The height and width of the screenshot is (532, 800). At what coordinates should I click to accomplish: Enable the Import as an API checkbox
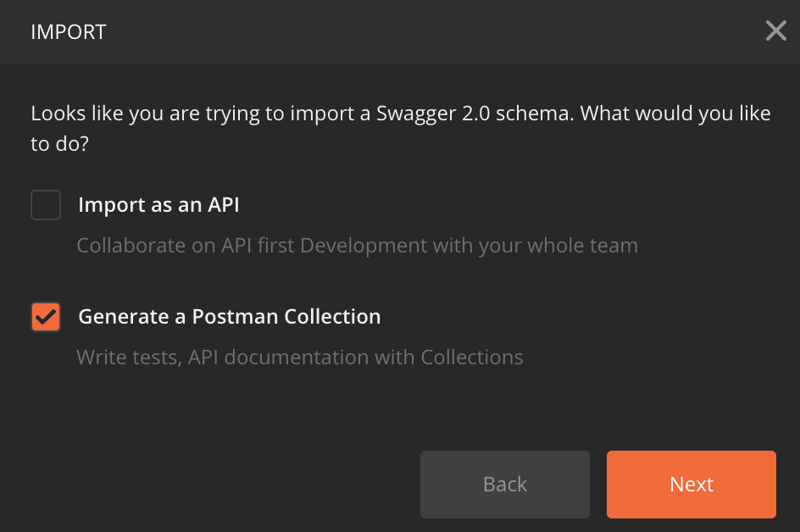(46, 205)
